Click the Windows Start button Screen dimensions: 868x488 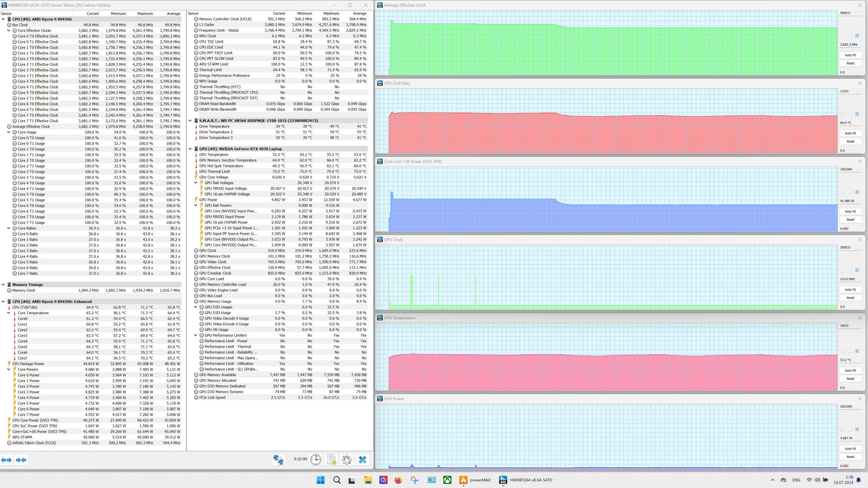click(321, 480)
